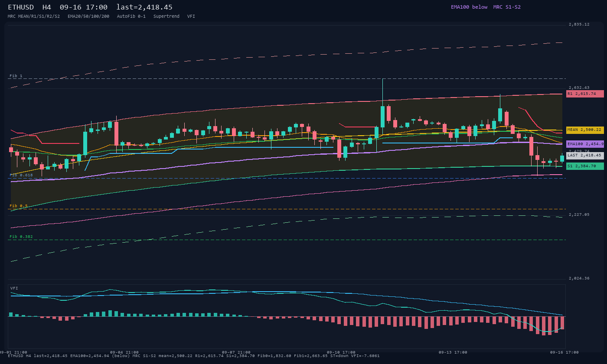
Task: Click the EMA100 below status text
Action: tap(469, 7)
